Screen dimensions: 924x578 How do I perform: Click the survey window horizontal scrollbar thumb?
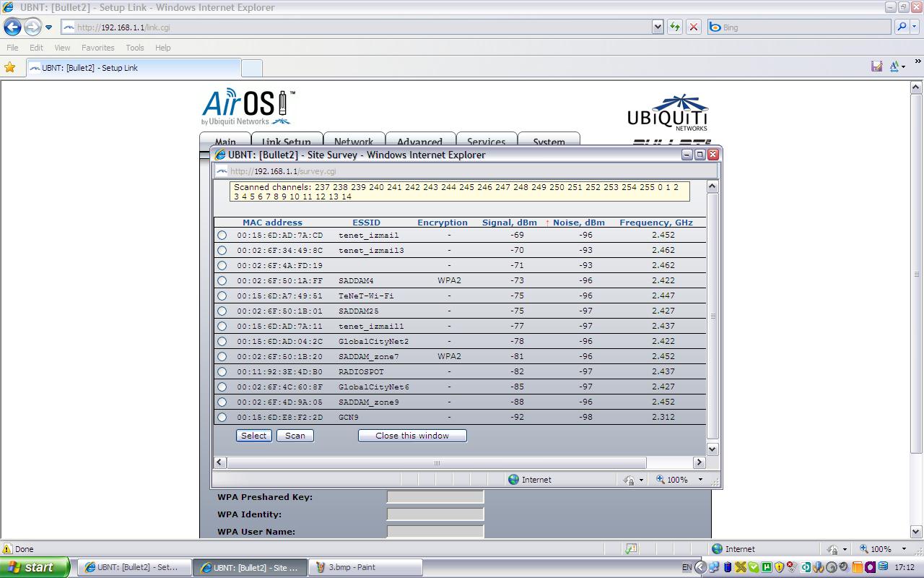pyautogui.click(x=436, y=462)
